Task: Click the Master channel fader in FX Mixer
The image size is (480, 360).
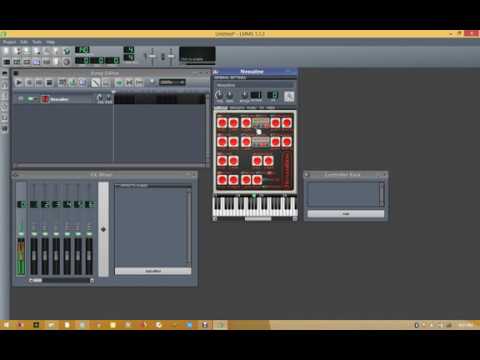Action: click(21, 256)
